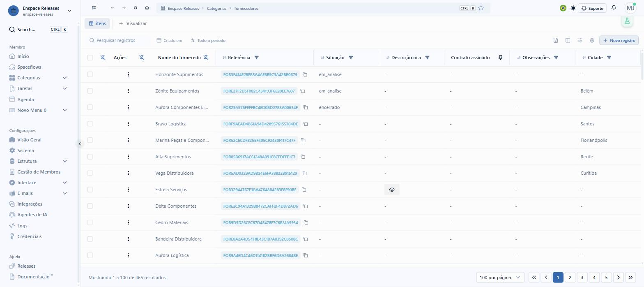This screenshot has height=287, width=644.
Task: Filter the Cidade column
Action: click(x=609, y=58)
